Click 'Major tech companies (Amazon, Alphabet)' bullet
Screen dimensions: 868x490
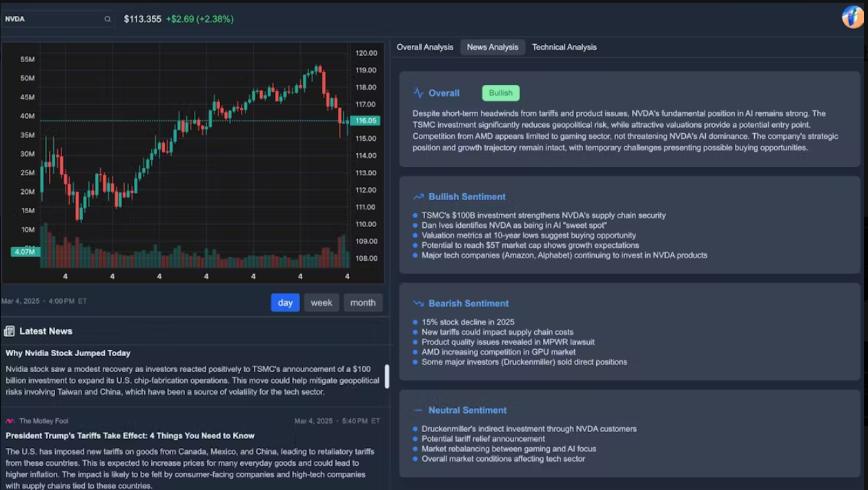[x=564, y=255]
